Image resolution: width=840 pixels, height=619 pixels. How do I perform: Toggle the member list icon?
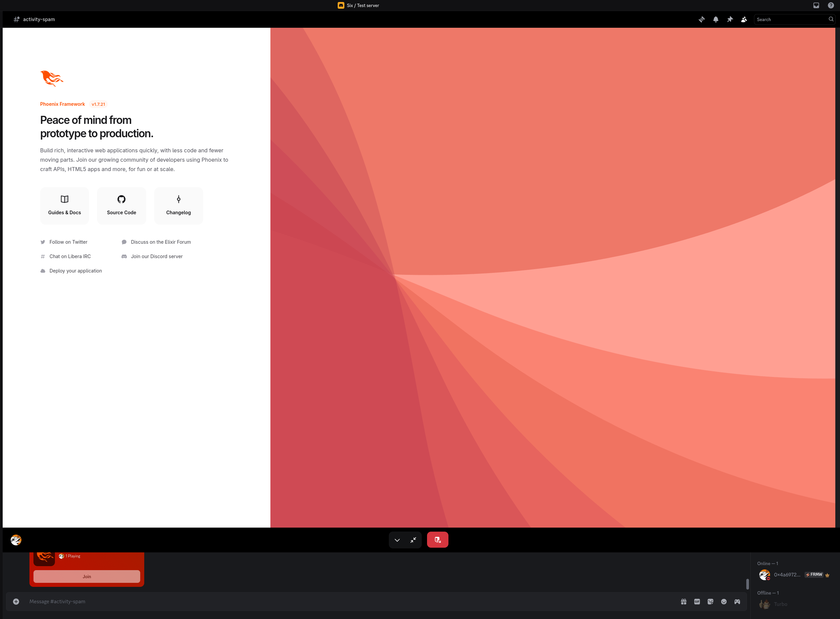(744, 19)
